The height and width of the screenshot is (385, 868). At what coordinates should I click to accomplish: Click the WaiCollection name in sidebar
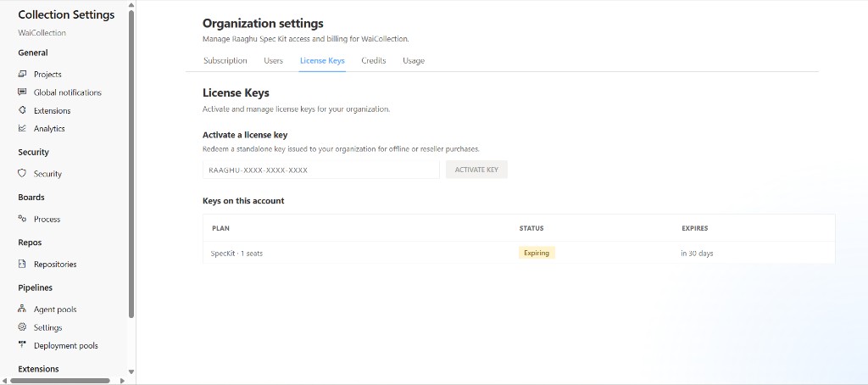tap(42, 33)
